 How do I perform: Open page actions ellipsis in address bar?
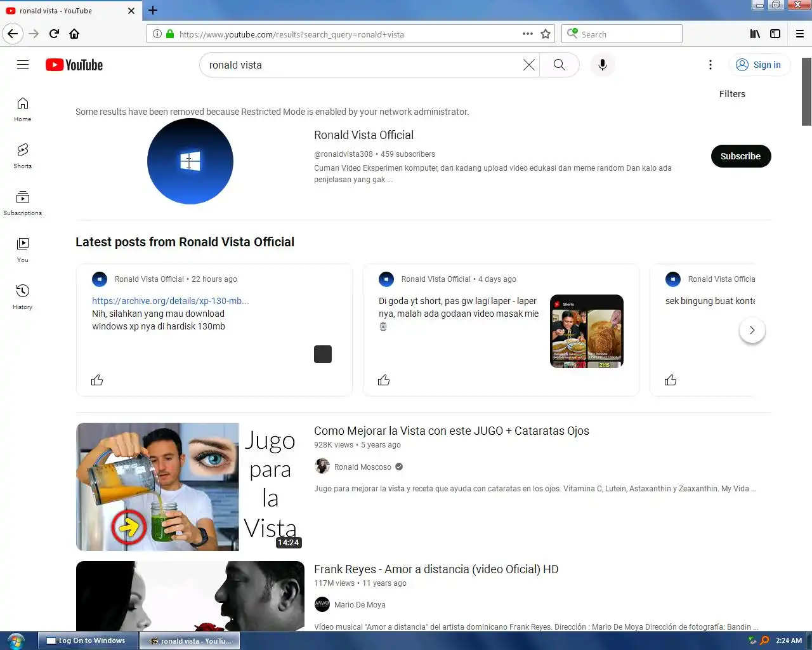(528, 34)
